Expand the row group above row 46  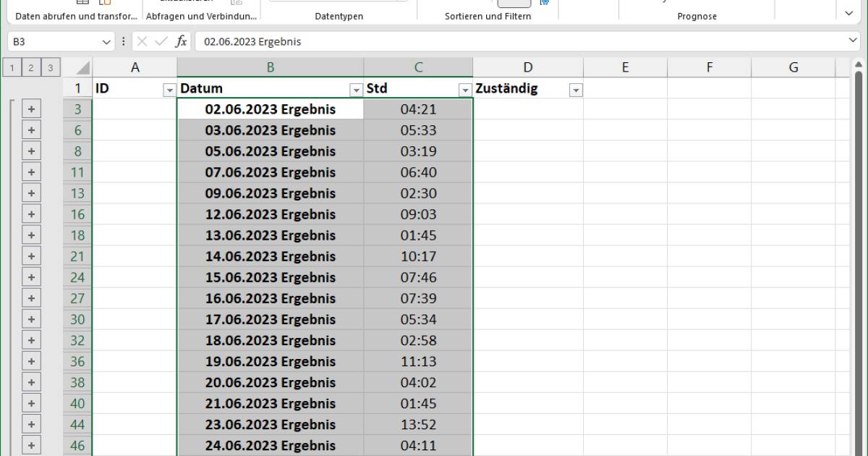pos(30,446)
